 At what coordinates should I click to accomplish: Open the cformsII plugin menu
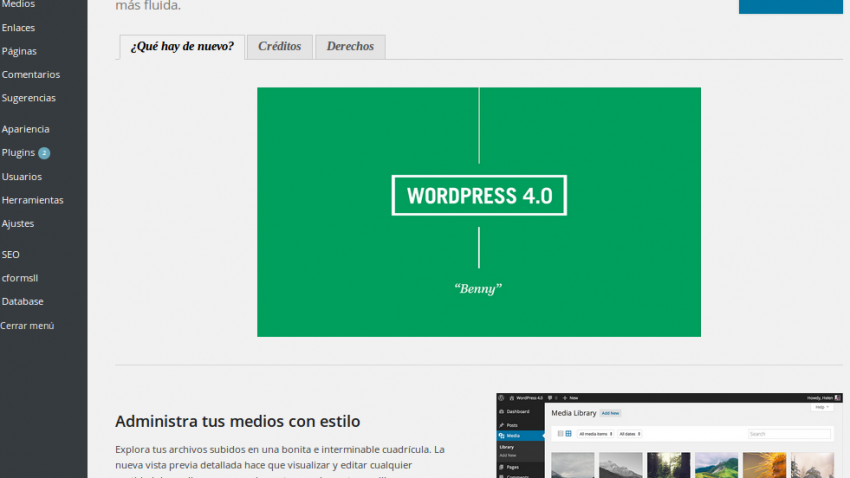coord(20,278)
